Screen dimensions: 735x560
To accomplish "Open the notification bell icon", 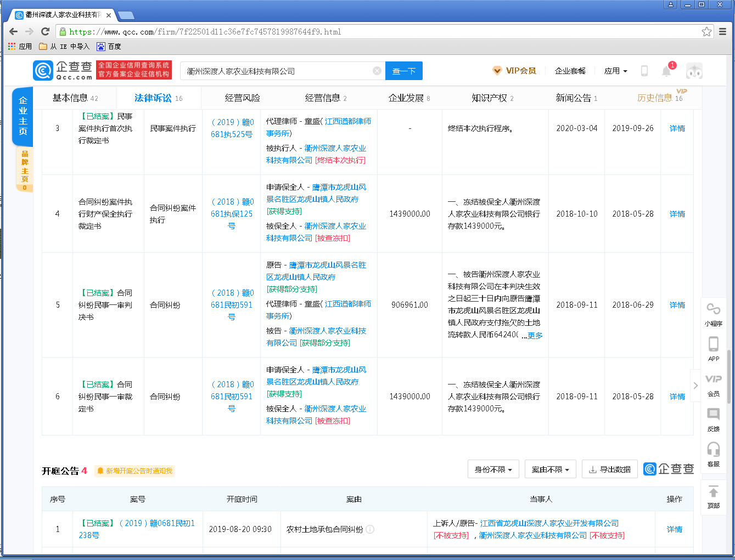I will (666, 71).
